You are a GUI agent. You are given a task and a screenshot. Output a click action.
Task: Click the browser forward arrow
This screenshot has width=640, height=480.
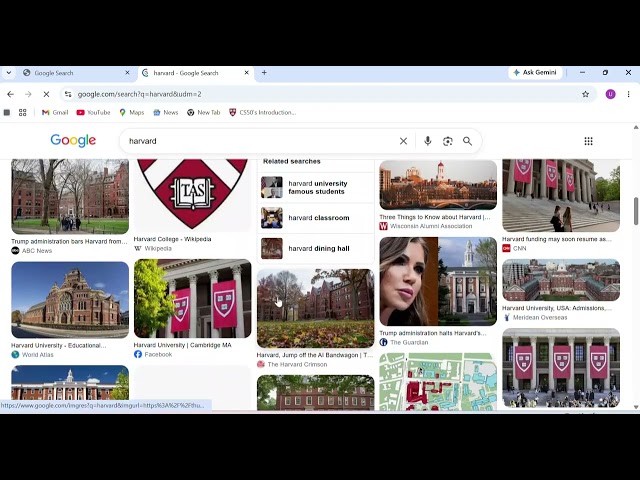[x=28, y=94]
